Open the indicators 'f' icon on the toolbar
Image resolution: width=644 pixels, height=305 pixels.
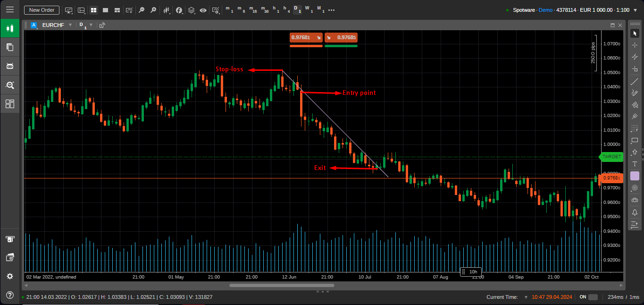pos(179,10)
